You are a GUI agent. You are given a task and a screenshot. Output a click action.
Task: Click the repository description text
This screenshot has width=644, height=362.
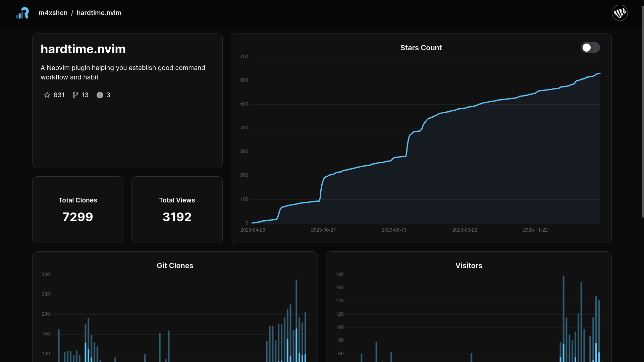coord(123,72)
